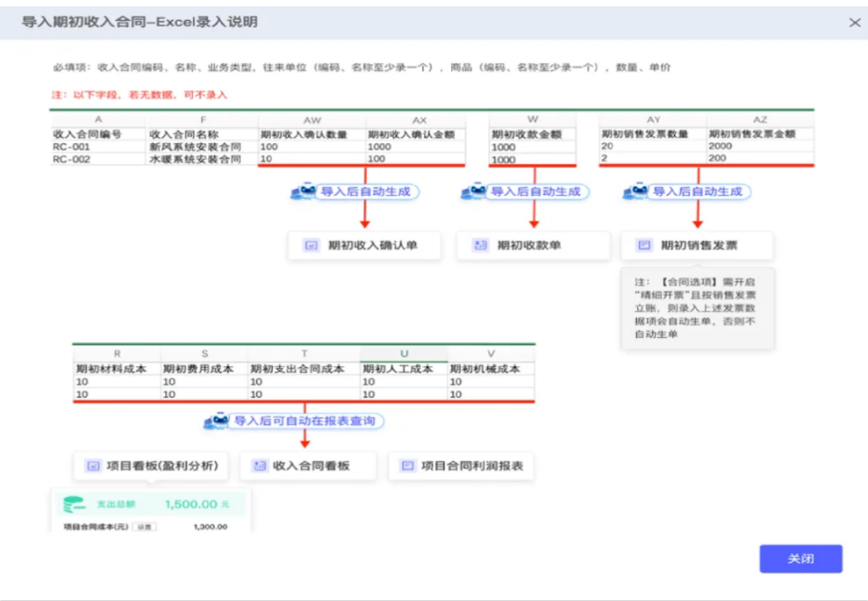Open the 收入合同看板 card
This screenshot has width=868, height=601.
point(308,466)
